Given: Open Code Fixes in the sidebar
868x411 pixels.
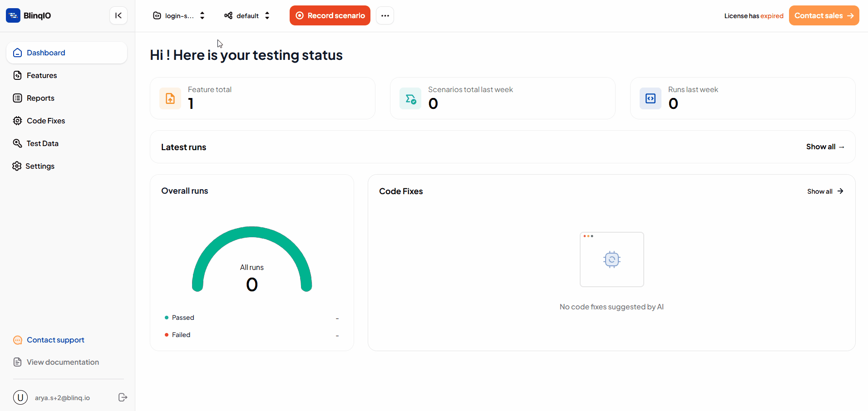Looking at the screenshot, I should click(x=67, y=121).
